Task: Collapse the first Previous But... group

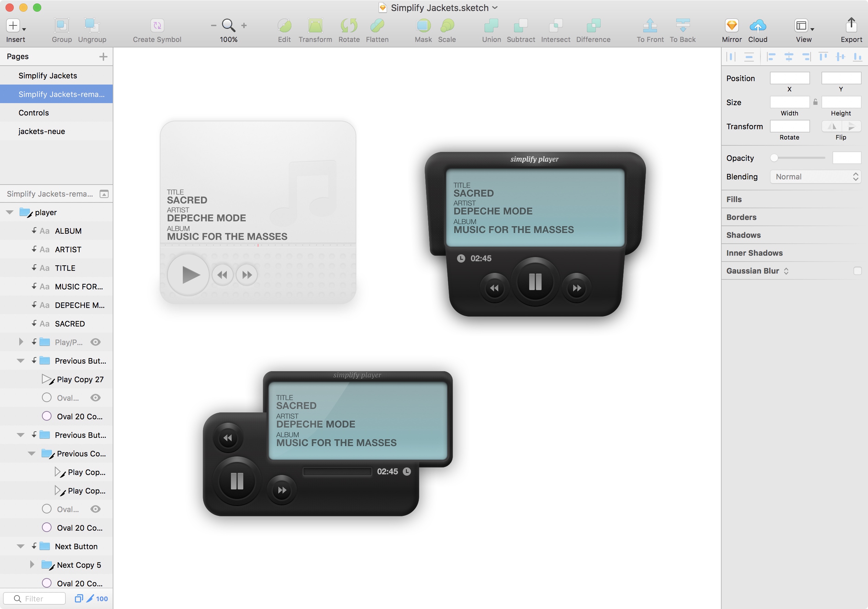Action: click(21, 361)
